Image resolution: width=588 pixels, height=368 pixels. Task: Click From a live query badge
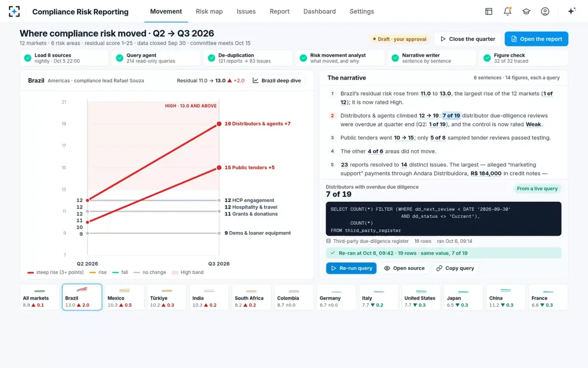click(537, 189)
